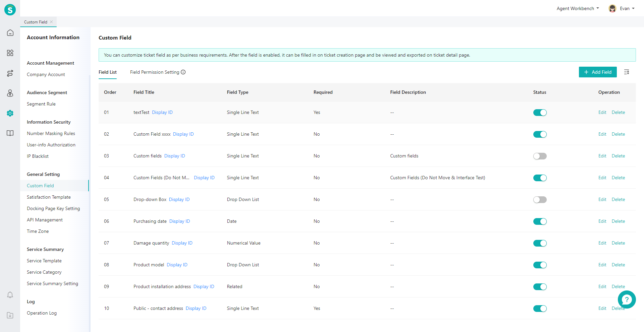Screen dimensions: 644x332
Task: Toggle status for Custom Field xxxx
Action: point(540,134)
